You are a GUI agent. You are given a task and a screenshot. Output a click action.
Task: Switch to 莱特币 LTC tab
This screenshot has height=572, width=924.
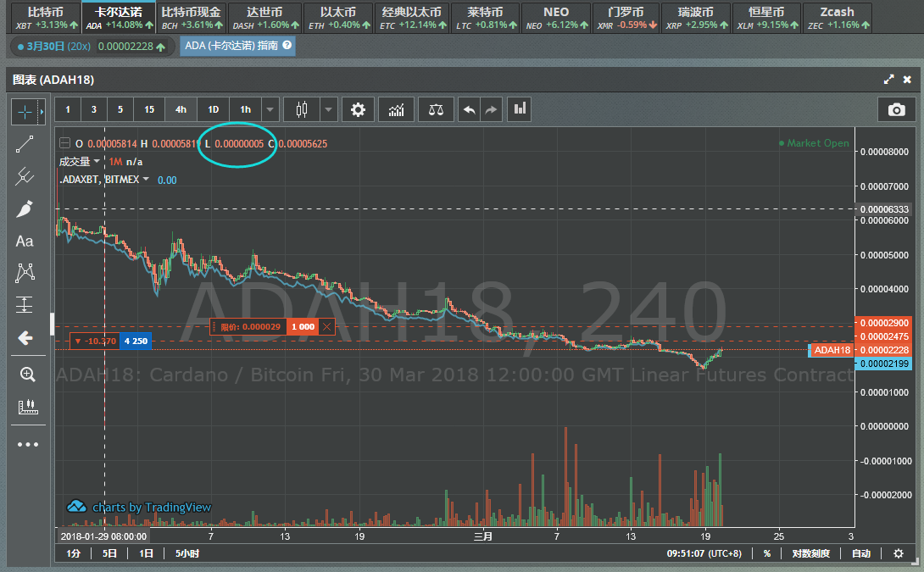[x=485, y=18]
